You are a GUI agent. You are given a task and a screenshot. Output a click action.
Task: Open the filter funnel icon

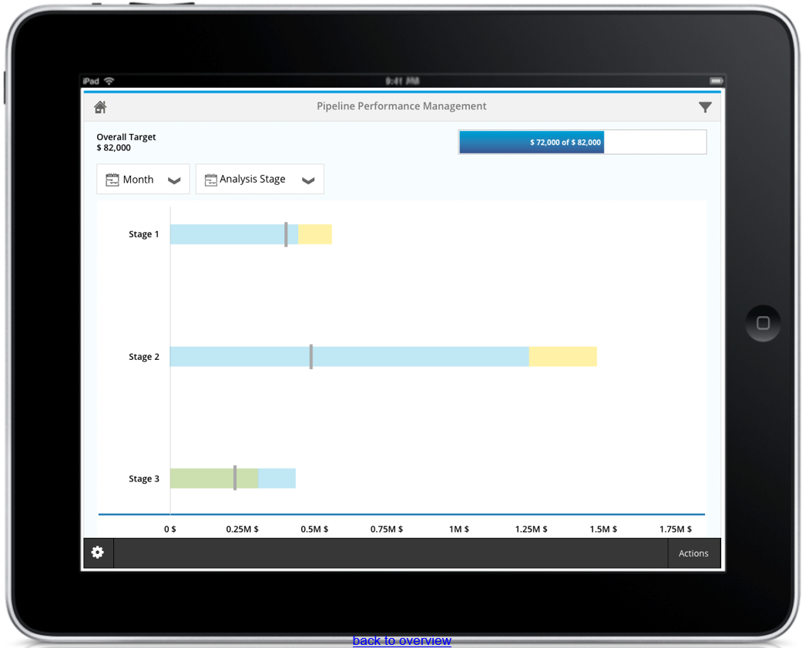tap(705, 107)
